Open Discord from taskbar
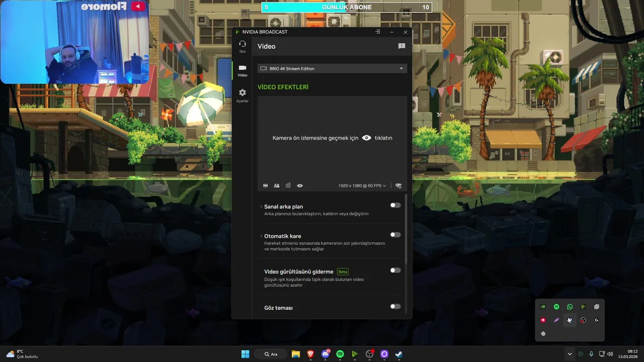This screenshot has height=362, width=644. (326, 354)
